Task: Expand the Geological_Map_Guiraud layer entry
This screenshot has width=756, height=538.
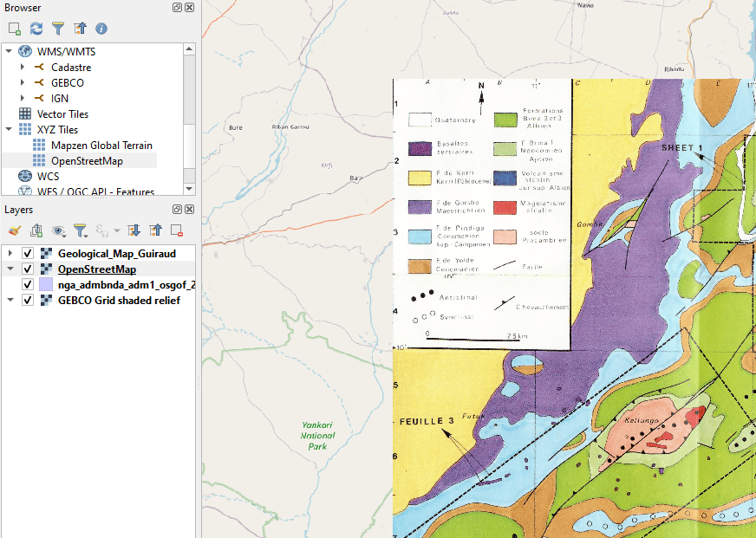Action: pyautogui.click(x=10, y=253)
